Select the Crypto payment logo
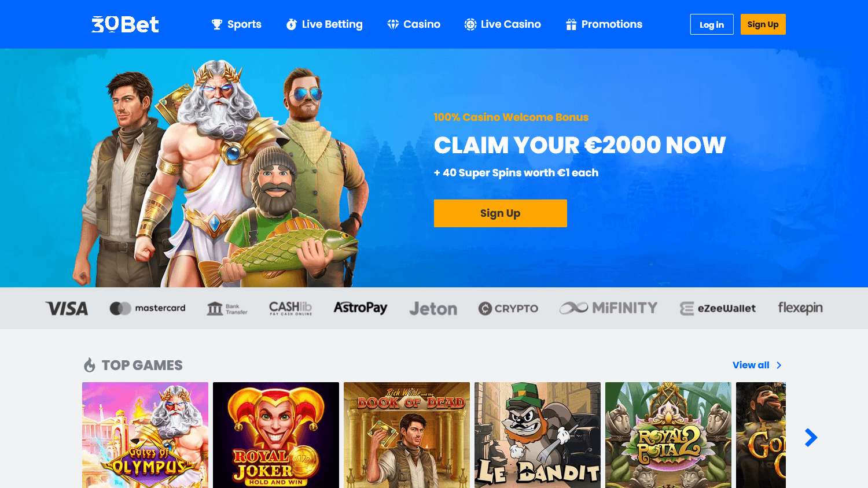Image resolution: width=868 pixels, height=488 pixels. coord(508,309)
